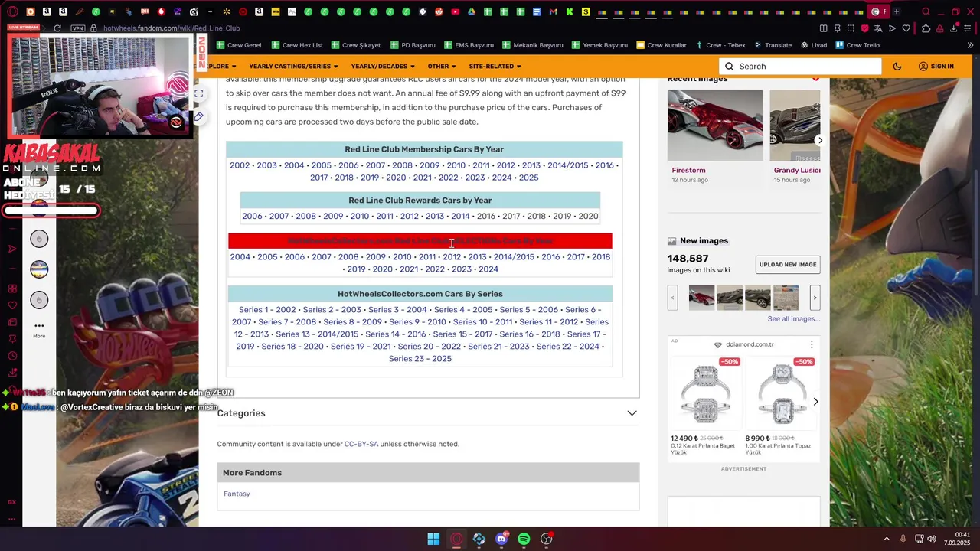Show more bookmarks with double chevron
980x551 pixels.
click(x=970, y=45)
